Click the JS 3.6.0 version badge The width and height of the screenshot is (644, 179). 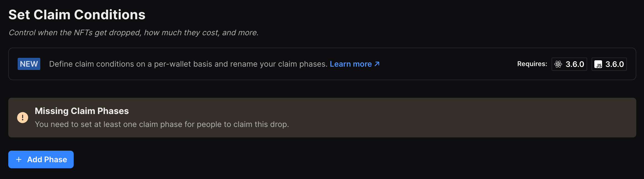(x=609, y=64)
